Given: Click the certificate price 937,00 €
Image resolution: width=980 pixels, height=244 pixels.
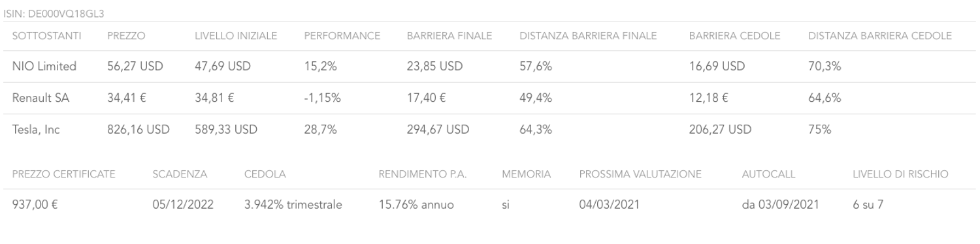Looking at the screenshot, I should click(x=35, y=205).
